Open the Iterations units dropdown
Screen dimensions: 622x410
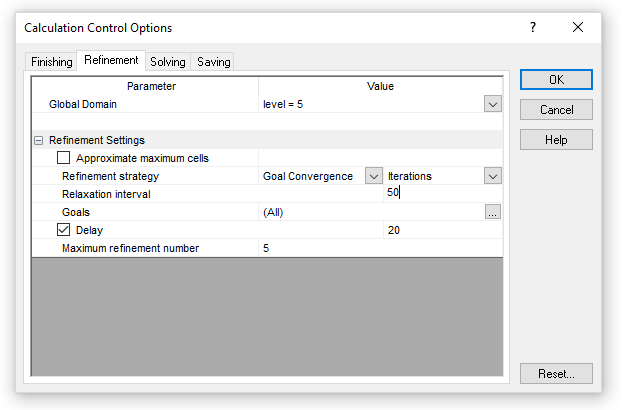click(492, 176)
